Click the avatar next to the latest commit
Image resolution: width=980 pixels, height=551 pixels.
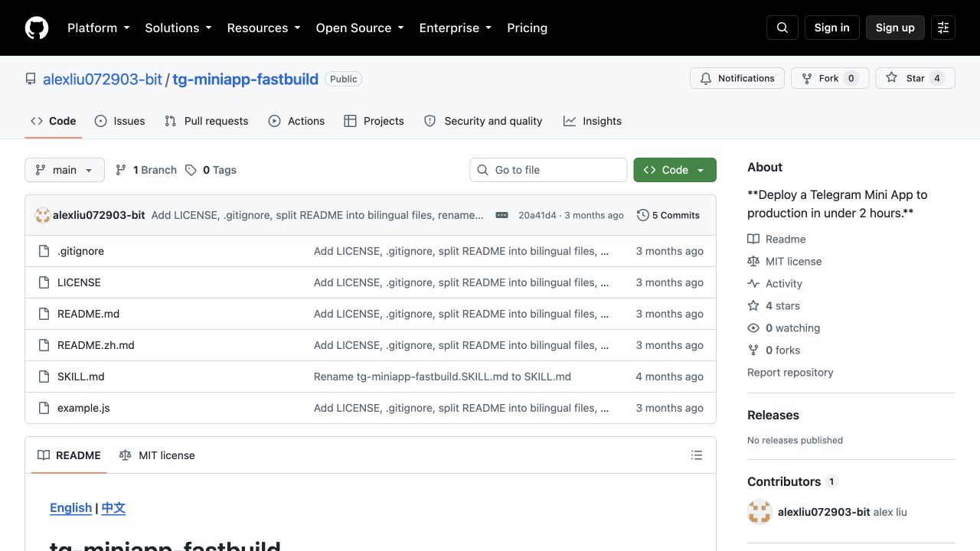(x=43, y=215)
